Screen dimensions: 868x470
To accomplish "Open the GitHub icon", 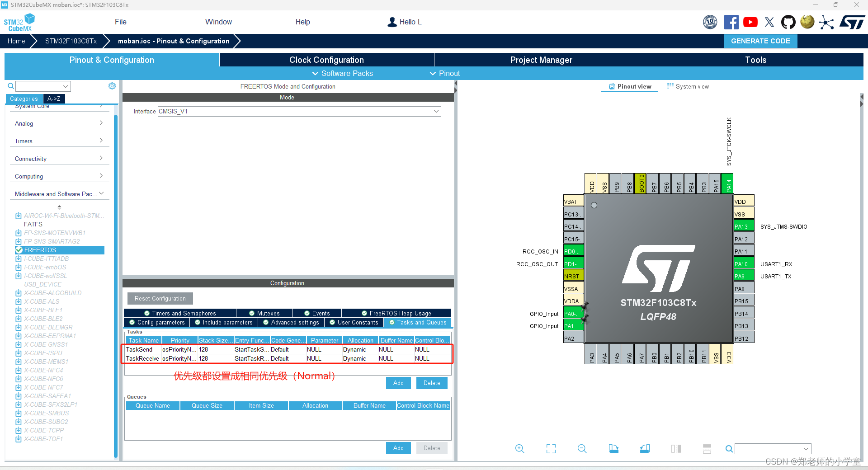I will click(x=788, y=22).
